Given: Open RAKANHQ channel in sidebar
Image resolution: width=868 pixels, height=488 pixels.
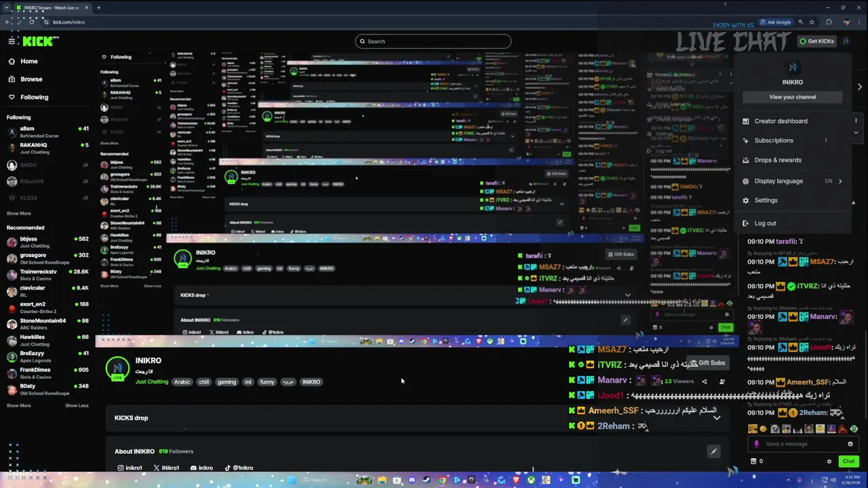Looking at the screenshot, I should click(x=47, y=148).
